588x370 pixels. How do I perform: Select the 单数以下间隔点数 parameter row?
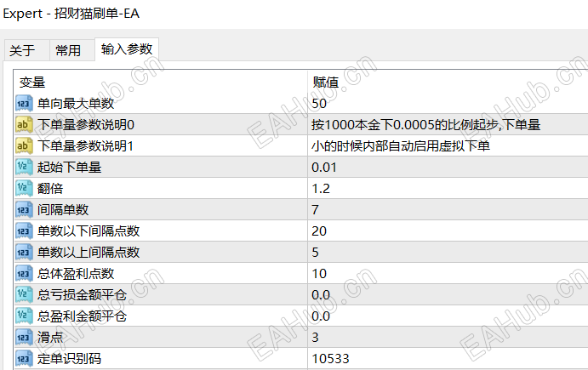point(89,231)
